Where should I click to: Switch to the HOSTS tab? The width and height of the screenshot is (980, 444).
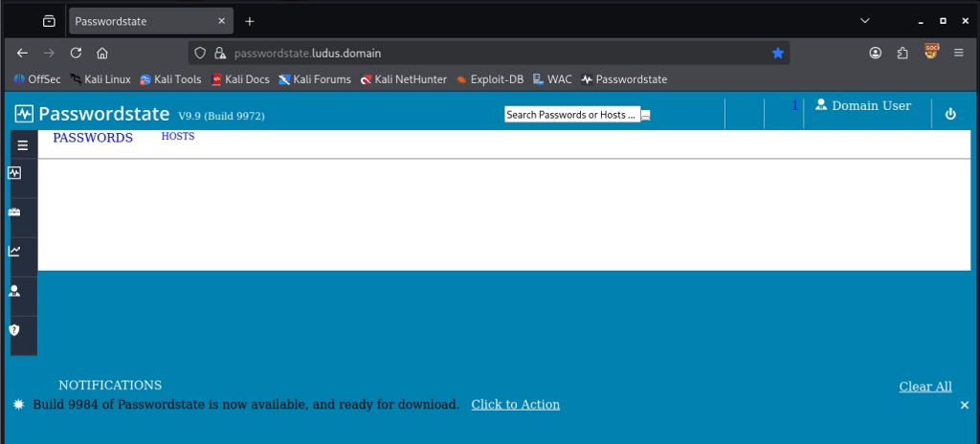178,137
